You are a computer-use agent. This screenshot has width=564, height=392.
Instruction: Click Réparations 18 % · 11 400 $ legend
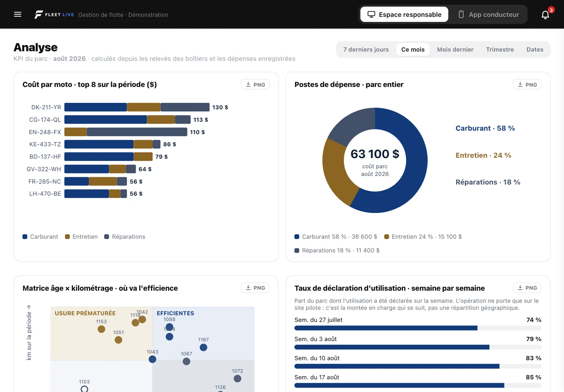pos(337,251)
